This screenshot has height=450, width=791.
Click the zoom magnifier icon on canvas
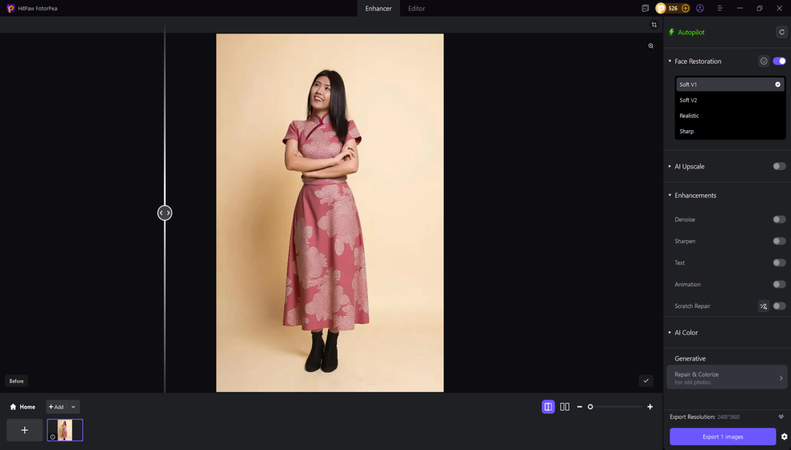651,46
